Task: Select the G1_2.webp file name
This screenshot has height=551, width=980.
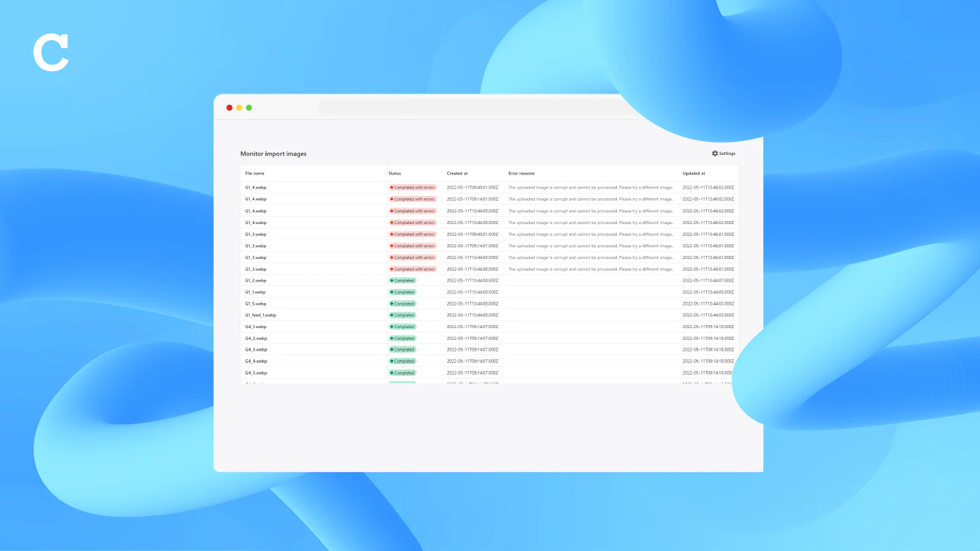Action: pos(256,280)
